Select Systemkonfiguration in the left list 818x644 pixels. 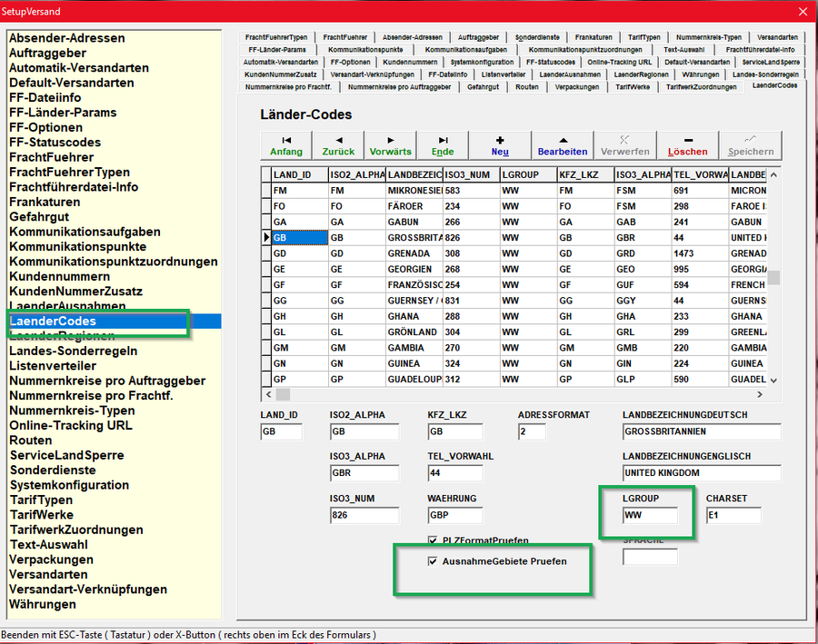click(x=68, y=485)
